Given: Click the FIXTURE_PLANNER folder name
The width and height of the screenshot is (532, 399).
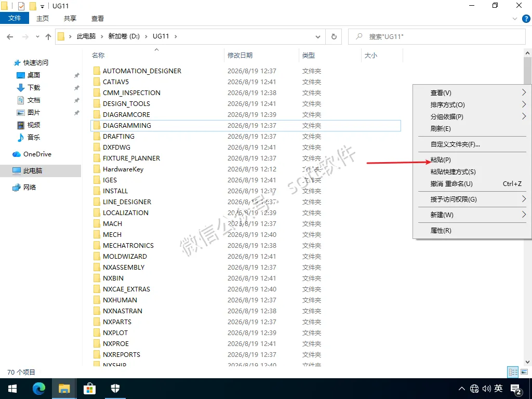Looking at the screenshot, I should [131, 158].
